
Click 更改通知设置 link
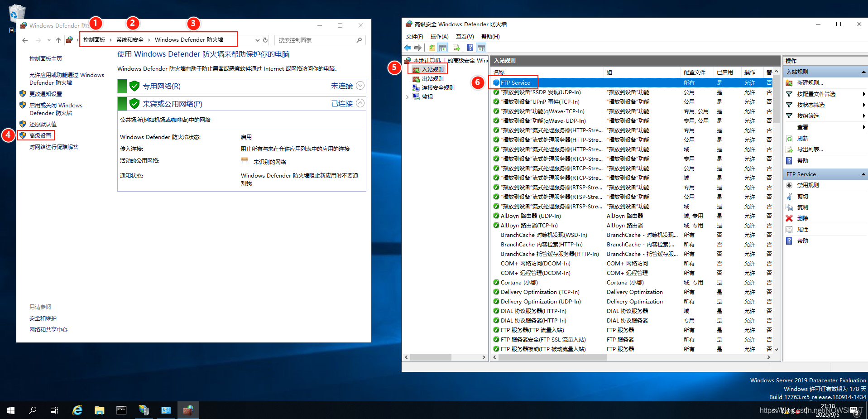coord(46,94)
